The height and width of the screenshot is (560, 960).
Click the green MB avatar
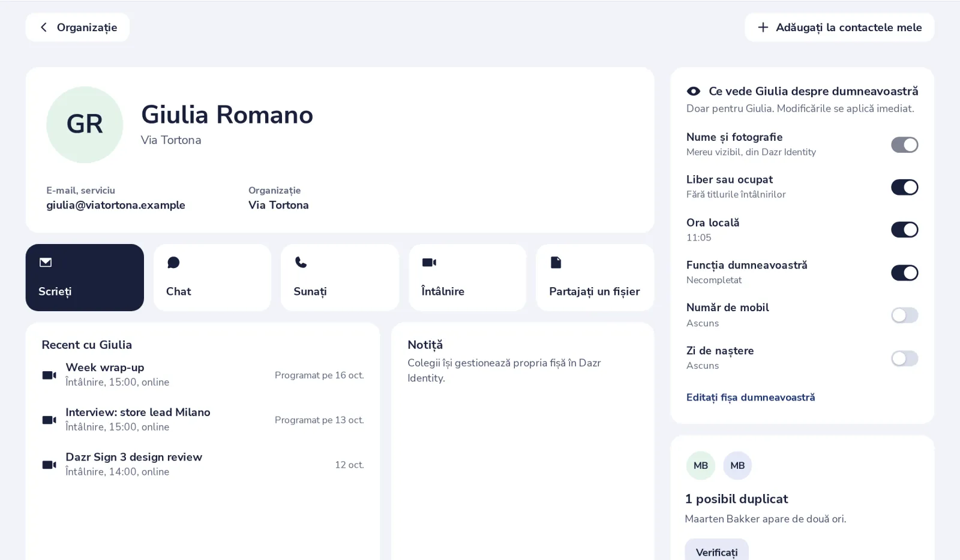[x=701, y=465]
